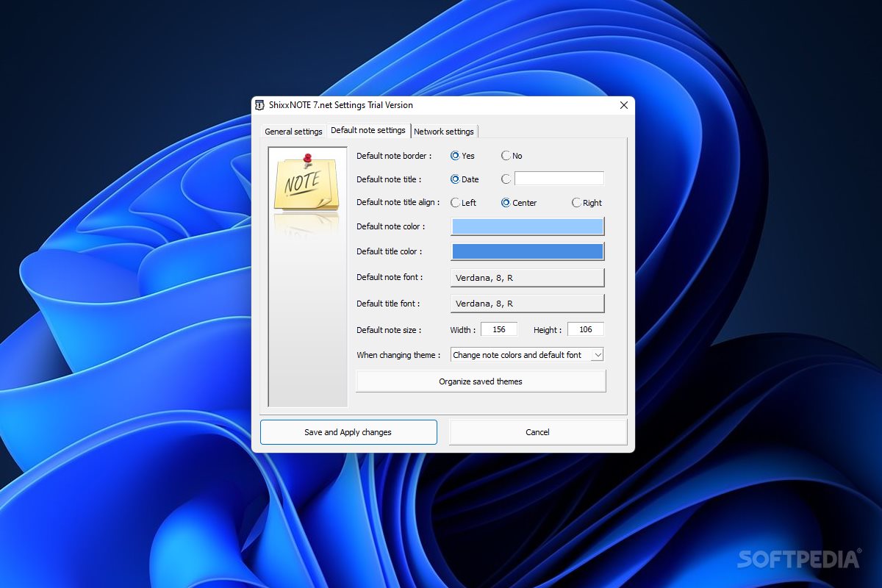882x588 pixels.
Task: Pick the default note color swatch
Action: point(527,226)
